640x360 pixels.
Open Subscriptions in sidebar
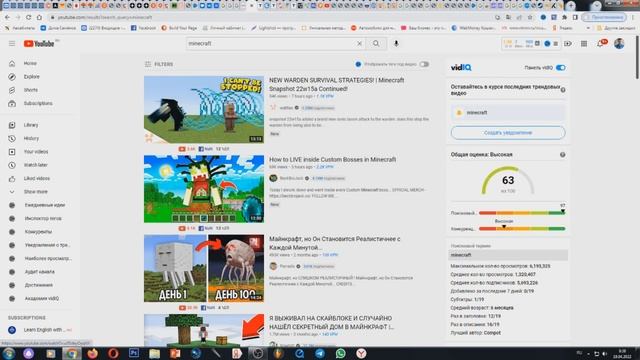[x=38, y=104]
